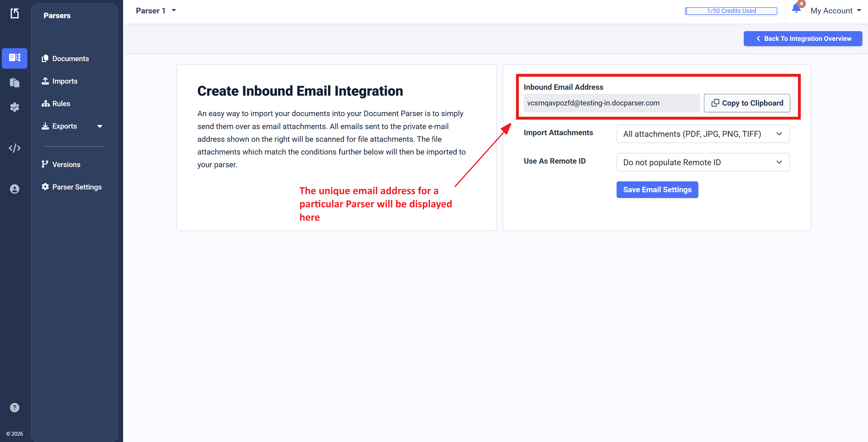Click the inbound email address field
Image resolution: width=868 pixels, height=442 pixels.
click(x=611, y=103)
